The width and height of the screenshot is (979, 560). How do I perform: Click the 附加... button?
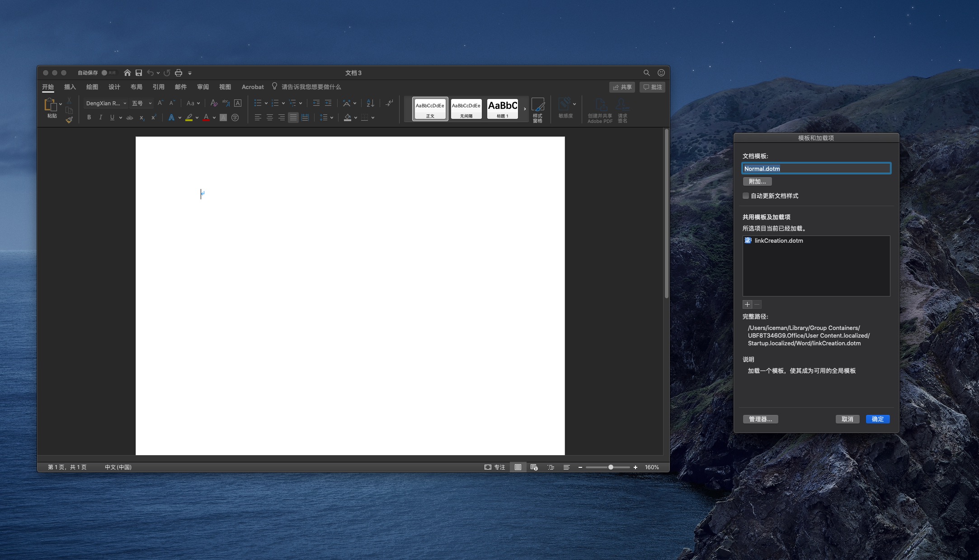click(x=757, y=181)
